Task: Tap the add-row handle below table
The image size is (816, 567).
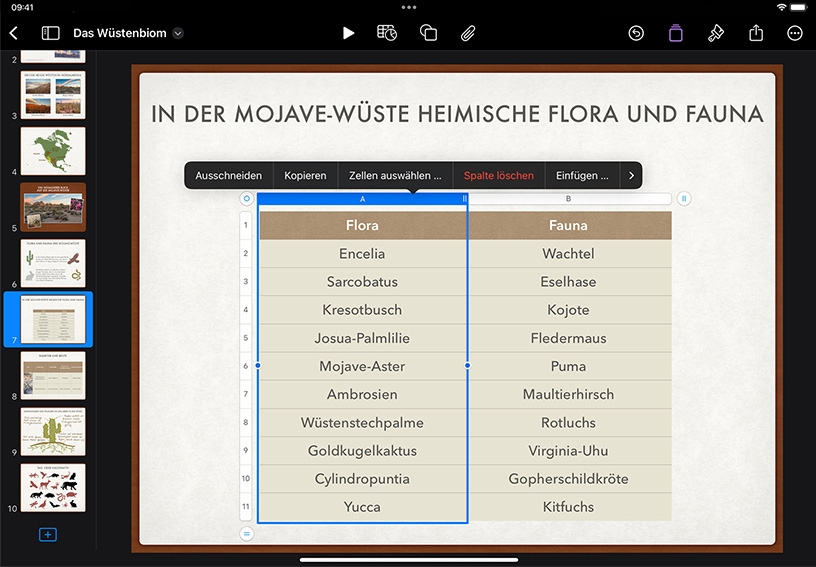Action: click(x=247, y=534)
